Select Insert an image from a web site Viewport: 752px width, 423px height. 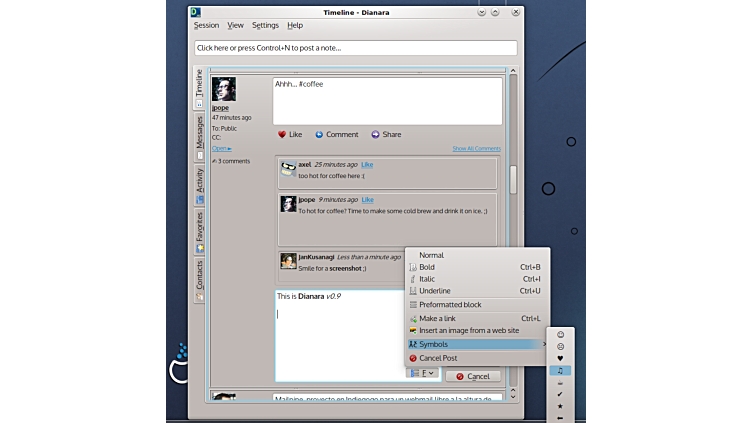[468, 330]
